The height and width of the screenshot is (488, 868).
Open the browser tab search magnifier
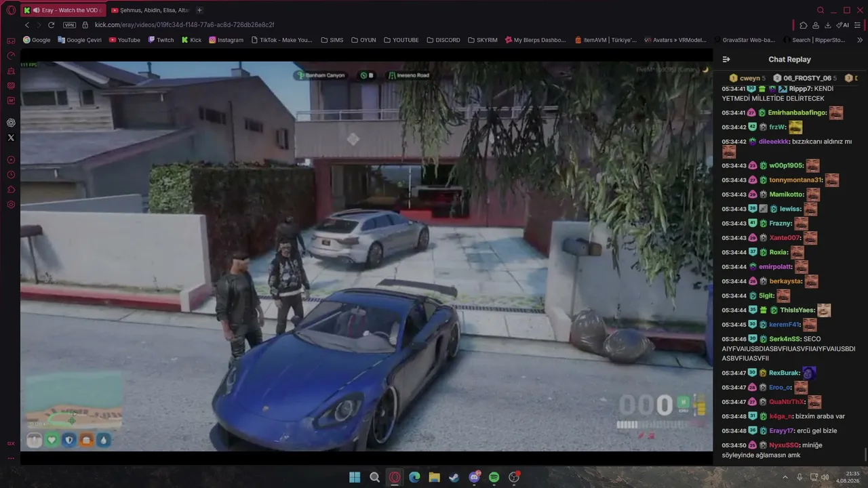tap(821, 10)
